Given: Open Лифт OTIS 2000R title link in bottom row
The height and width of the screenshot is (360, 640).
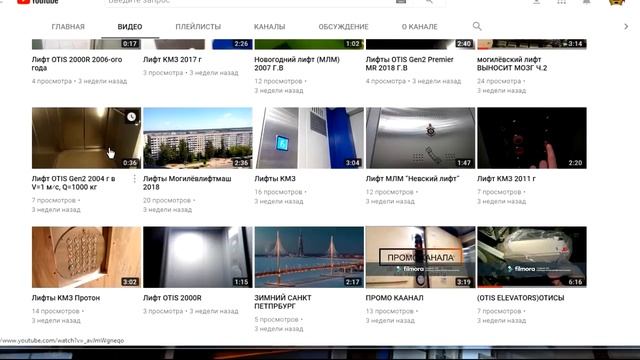Looking at the screenshot, I should 172,298.
